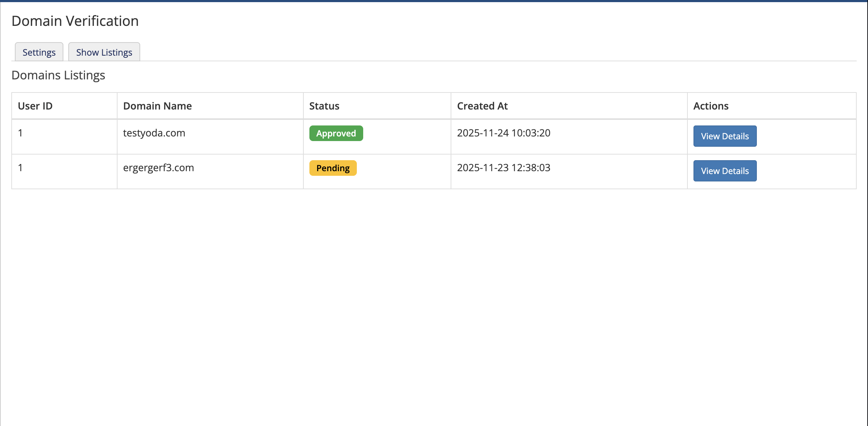The image size is (868, 426).
Task: Click User ID value in testyoda.com row
Action: 21,133
